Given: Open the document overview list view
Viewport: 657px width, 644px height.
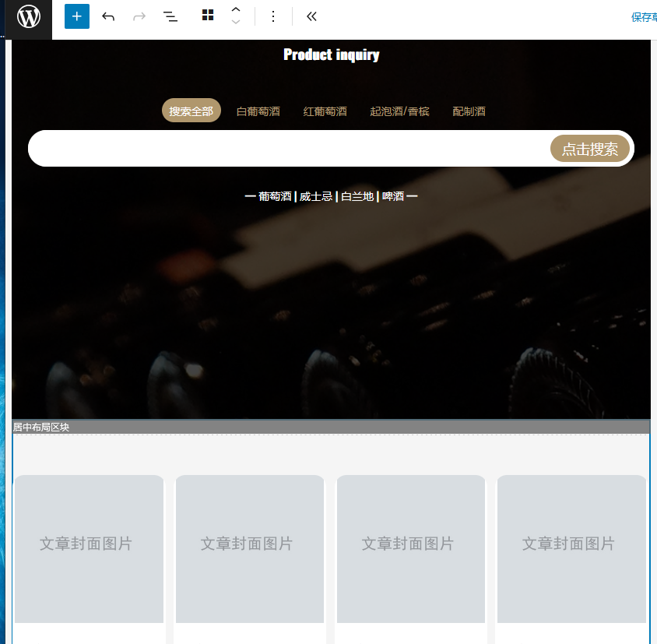Looking at the screenshot, I should 170,16.
